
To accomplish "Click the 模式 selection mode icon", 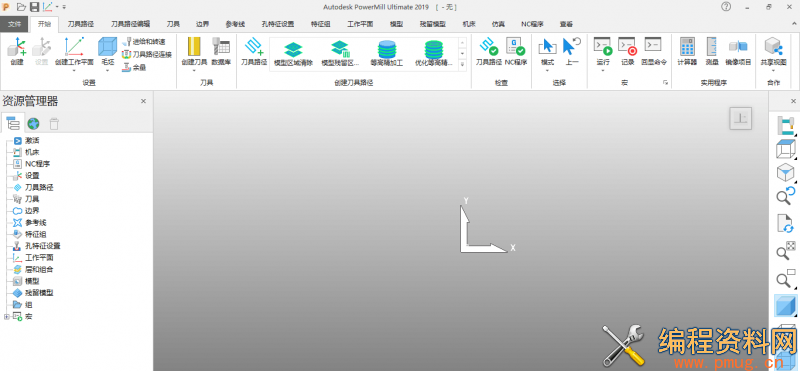I will pos(547,46).
